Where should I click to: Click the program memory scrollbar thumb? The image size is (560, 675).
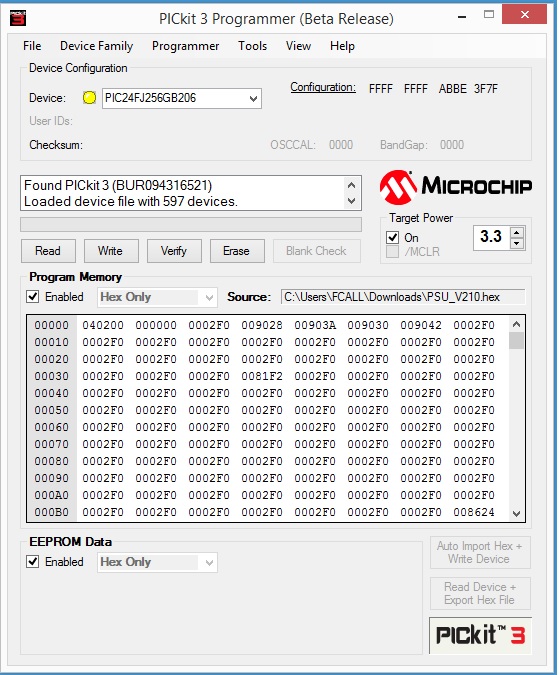click(x=516, y=341)
